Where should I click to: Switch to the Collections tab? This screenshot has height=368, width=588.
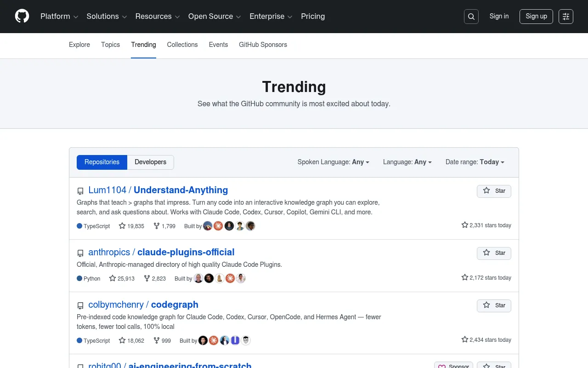pyautogui.click(x=182, y=45)
